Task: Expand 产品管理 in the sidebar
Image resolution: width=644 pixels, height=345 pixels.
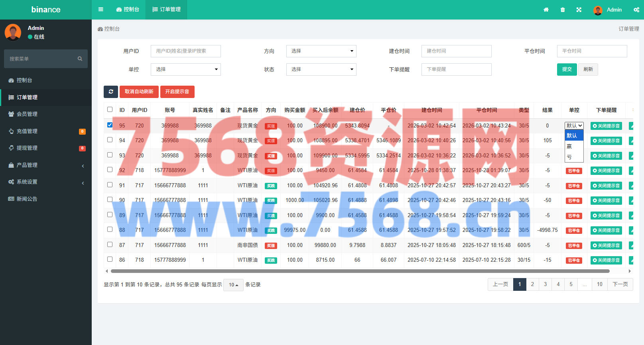Action: click(x=46, y=165)
